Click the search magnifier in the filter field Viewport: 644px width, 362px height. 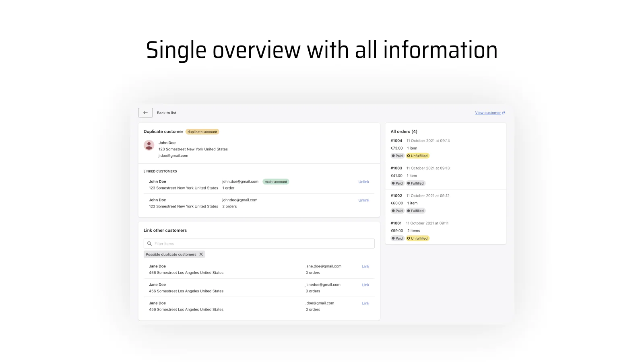tap(149, 243)
